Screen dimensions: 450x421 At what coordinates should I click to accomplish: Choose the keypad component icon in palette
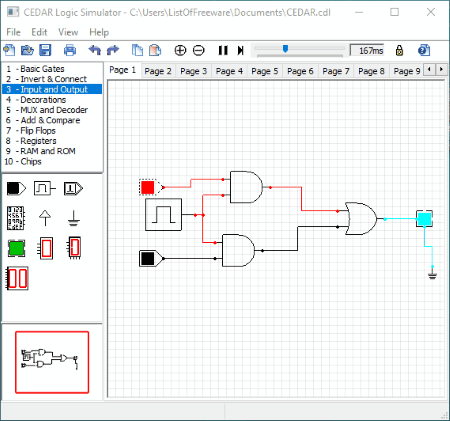pyautogui.click(x=15, y=218)
